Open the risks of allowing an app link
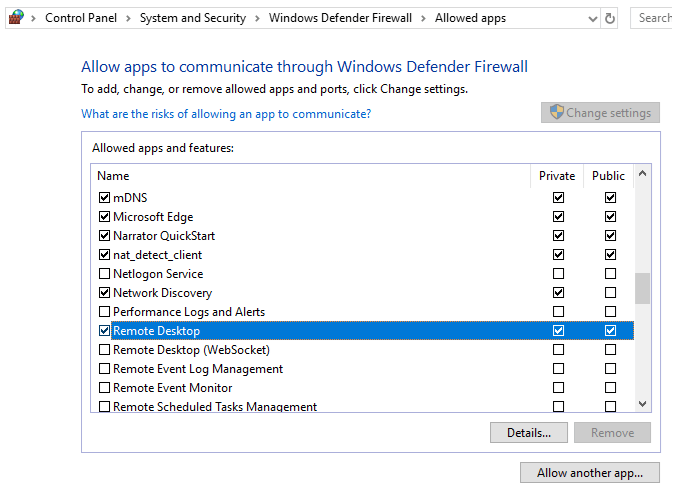 [226, 114]
